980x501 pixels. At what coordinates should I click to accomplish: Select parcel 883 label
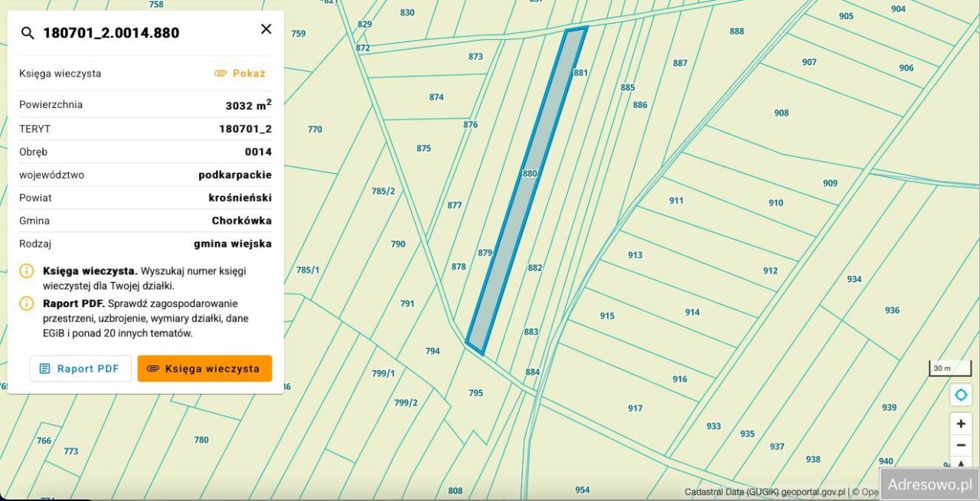(531, 332)
